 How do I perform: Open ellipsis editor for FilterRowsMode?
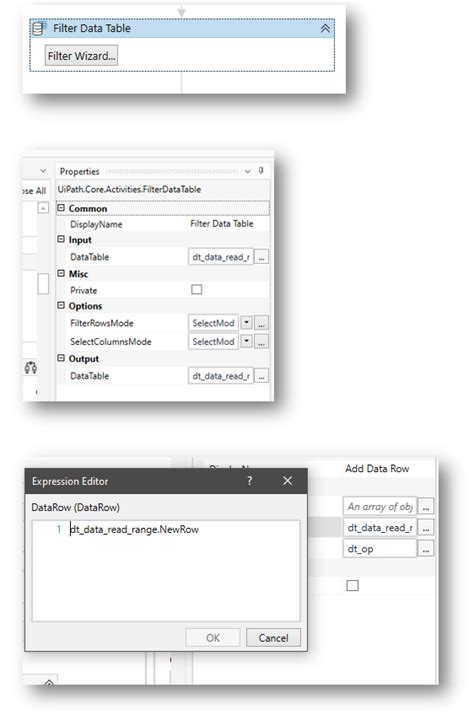[261, 323]
